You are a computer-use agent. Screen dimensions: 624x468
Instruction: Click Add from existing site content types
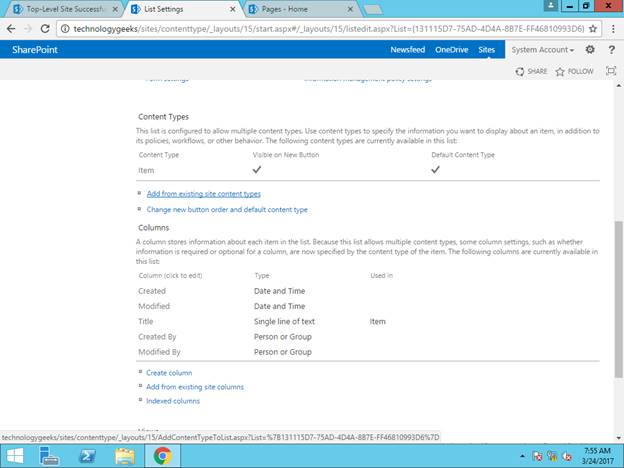click(x=203, y=194)
